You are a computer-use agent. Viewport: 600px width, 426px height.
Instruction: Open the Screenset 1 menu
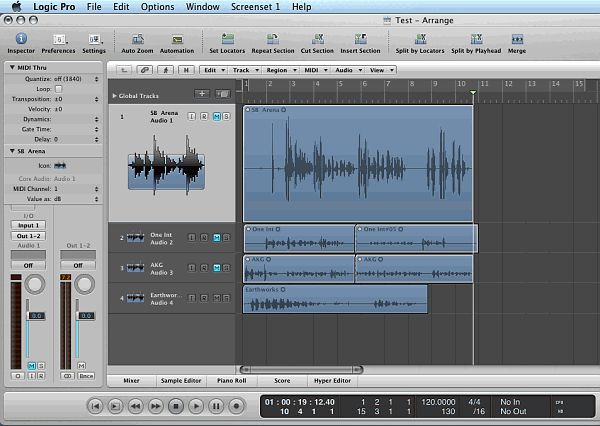(258, 6)
